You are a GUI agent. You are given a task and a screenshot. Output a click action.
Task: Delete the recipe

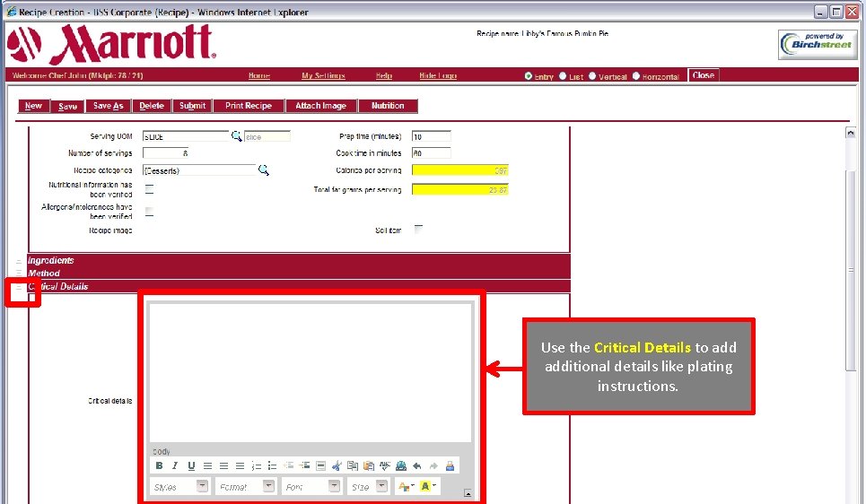[152, 106]
